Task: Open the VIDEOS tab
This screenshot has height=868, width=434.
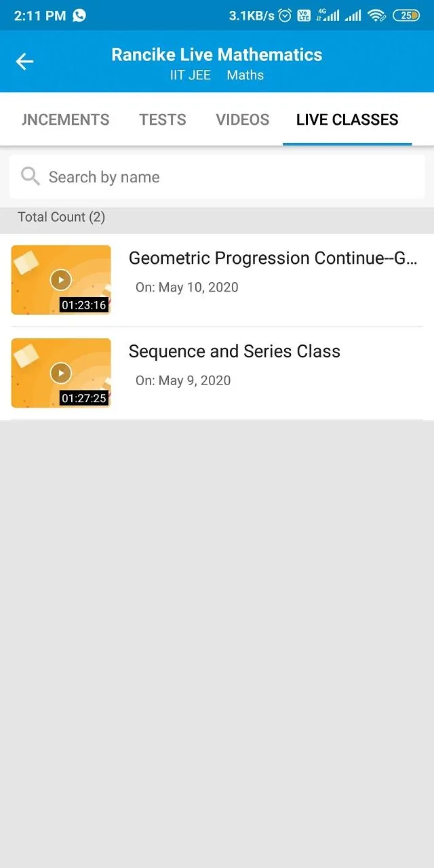Action: (242, 119)
